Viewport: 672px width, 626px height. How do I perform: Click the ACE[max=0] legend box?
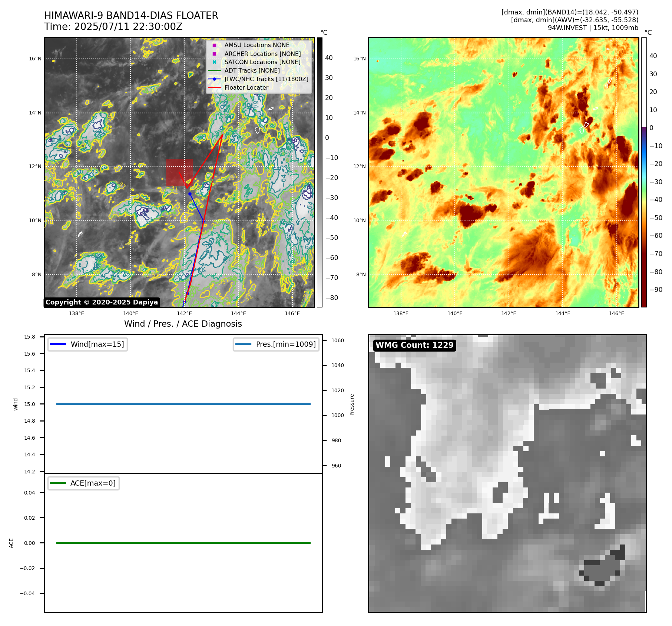(x=83, y=483)
